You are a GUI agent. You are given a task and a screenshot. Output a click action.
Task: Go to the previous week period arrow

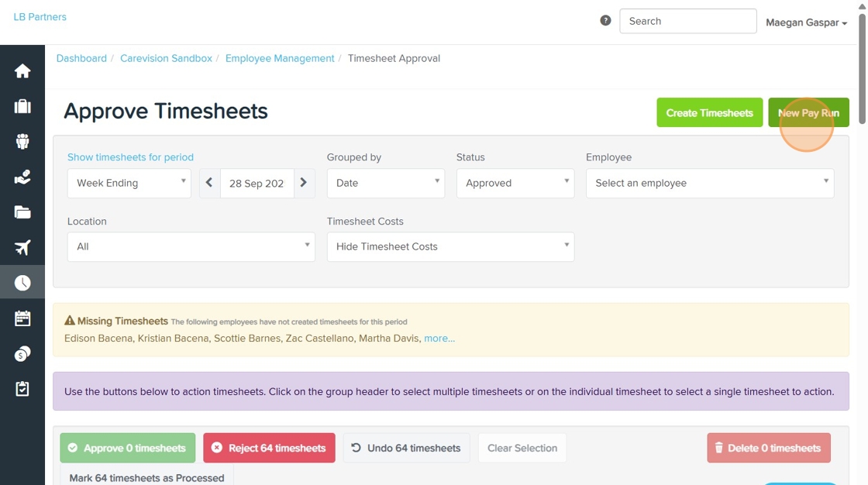click(209, 183)
